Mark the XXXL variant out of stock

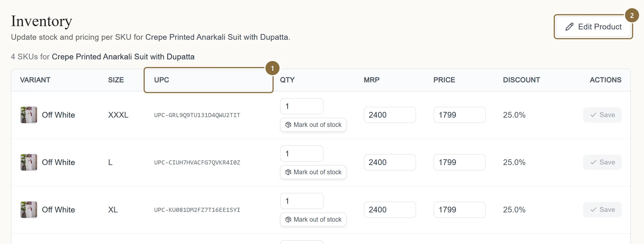pyautogui.click(x=313, y=125)
